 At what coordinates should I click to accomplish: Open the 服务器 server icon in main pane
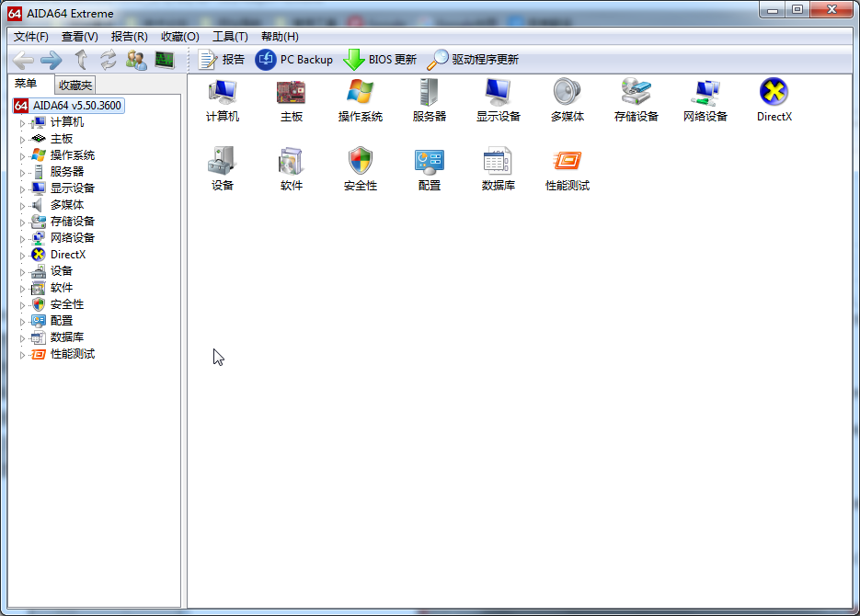(430, 101)
